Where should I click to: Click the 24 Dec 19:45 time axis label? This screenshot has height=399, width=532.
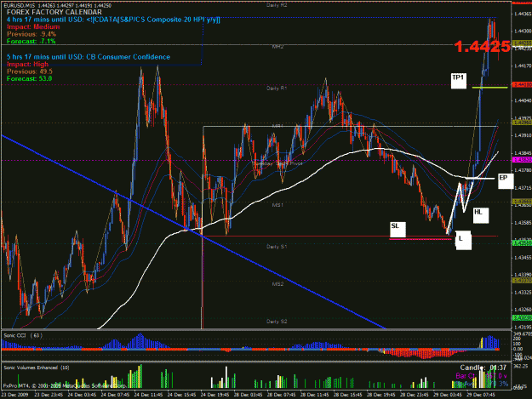tap(215, 395)
